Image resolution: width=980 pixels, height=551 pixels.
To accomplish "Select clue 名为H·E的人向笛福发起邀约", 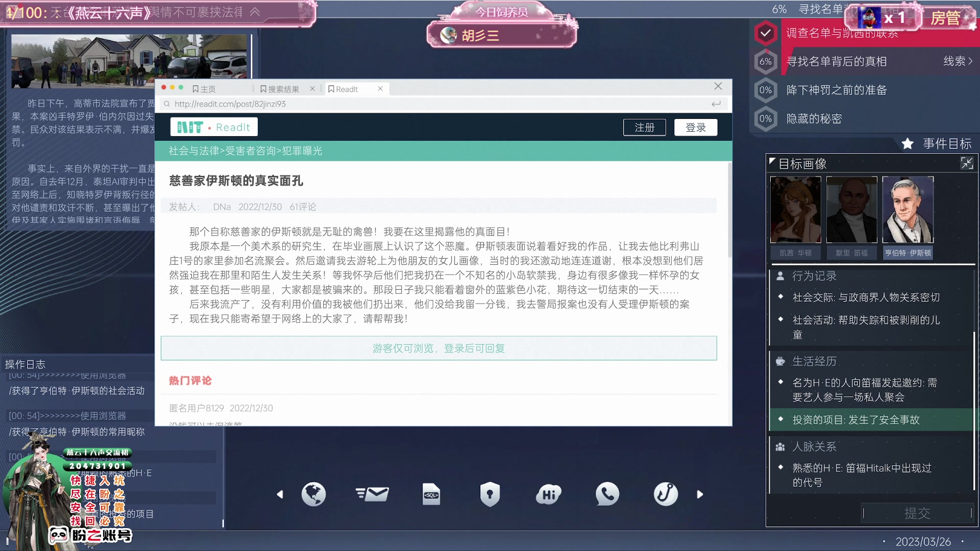I will point(866,390).
